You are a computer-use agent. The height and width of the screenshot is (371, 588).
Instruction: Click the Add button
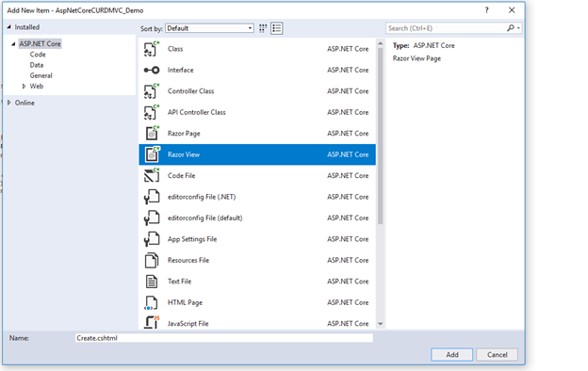tap(452, 354)
